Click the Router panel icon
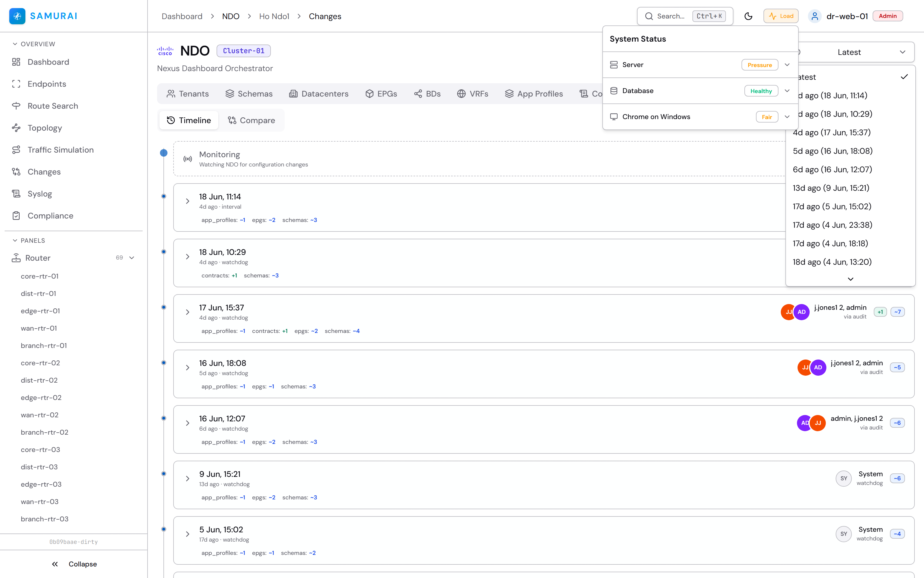Viewport: 924px width, 578px height. (x=16, y=258)
